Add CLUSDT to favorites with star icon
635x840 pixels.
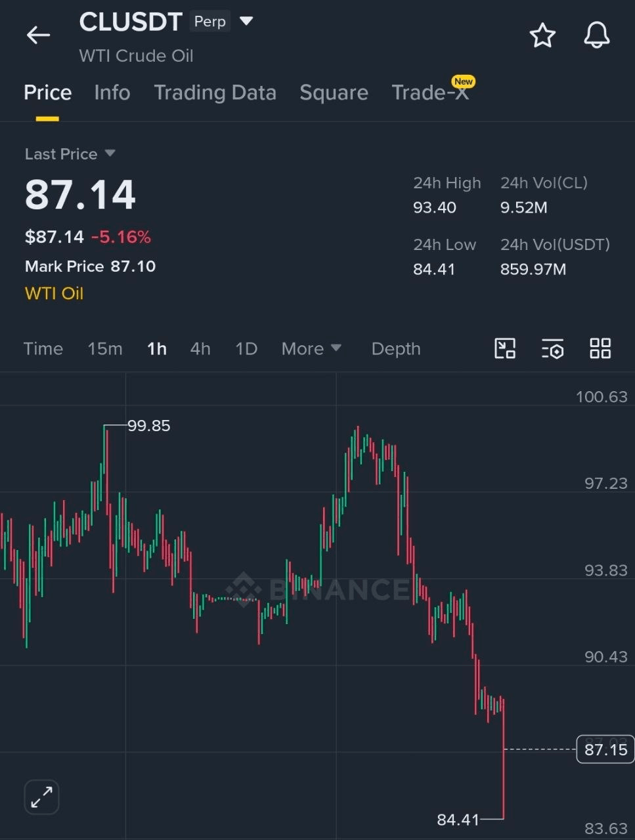click(x=542, y=35)
